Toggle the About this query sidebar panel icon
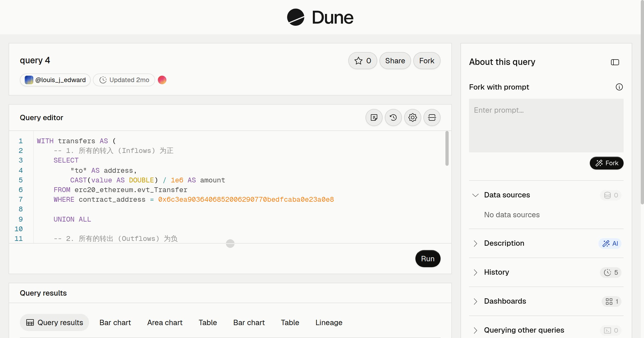This screenshot has height=338, width=644. coord(615,62)
